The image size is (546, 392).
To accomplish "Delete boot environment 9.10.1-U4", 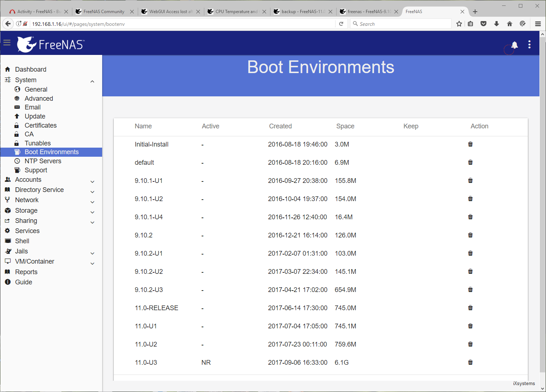I will point(470,217).
